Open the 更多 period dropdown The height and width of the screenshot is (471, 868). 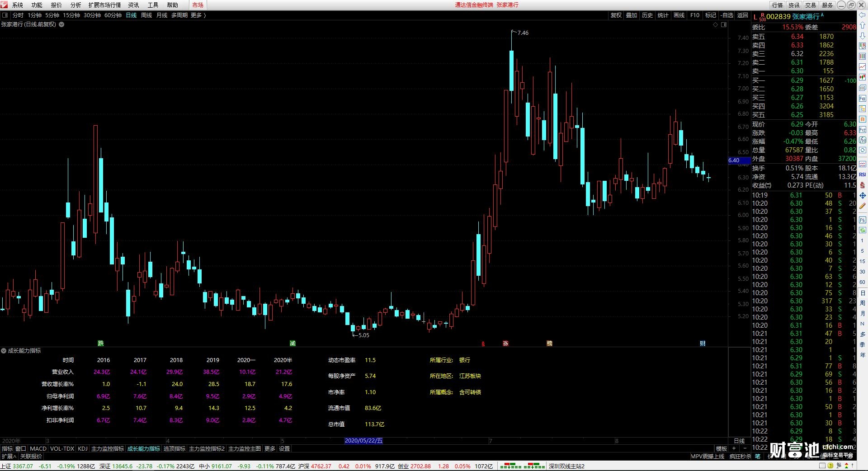pyautogui.click(x=198, y=15)
